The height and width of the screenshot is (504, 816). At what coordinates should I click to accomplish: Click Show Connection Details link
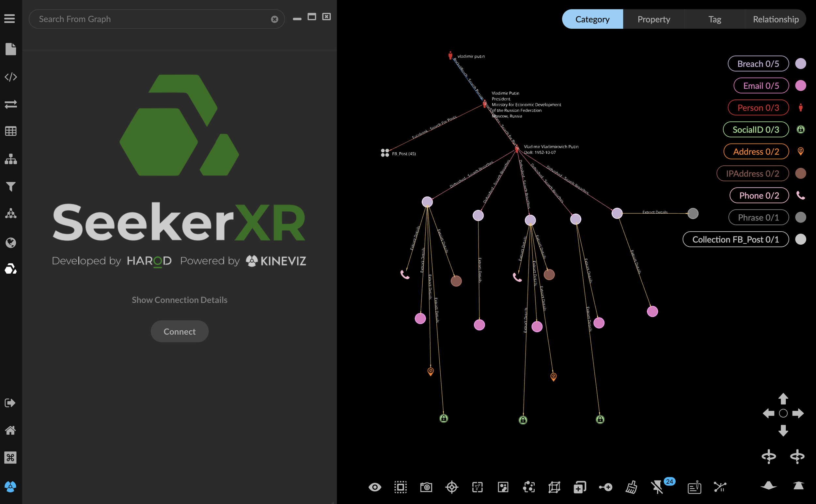pyautogui.click(x=180, y=300)
